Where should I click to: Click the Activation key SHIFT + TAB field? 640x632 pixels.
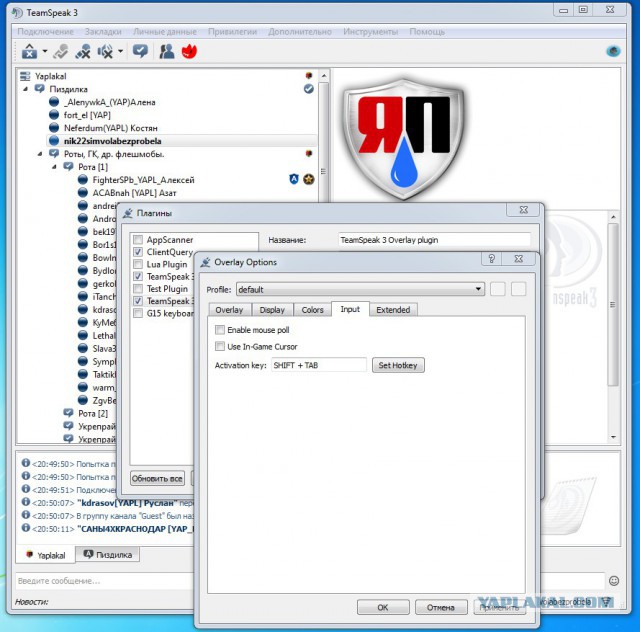(x=319, y=365)
